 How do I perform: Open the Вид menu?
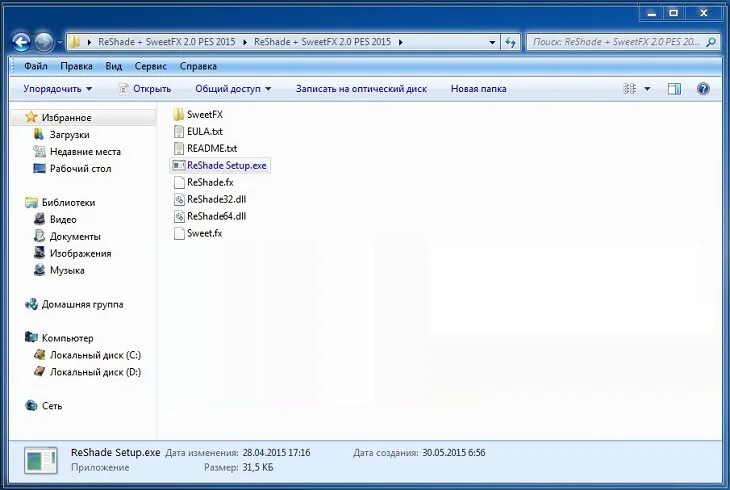[x=114, y=66]
